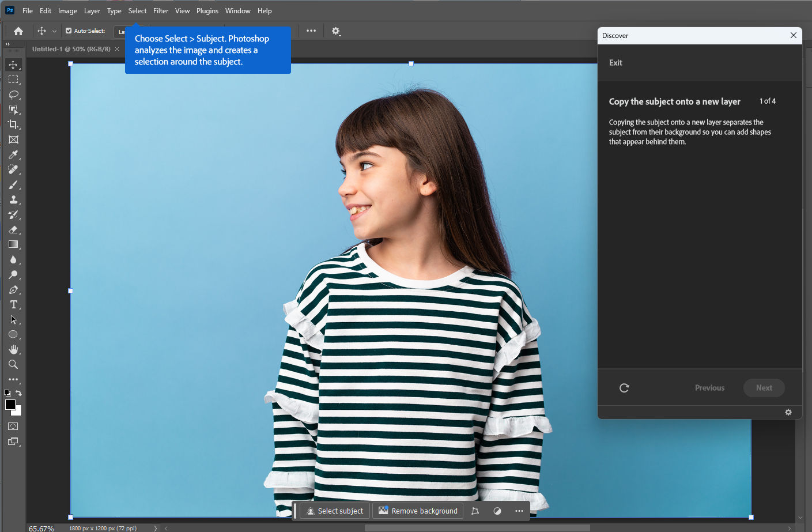Choose the Horizontal Type tool
Screen dimensions: 812x532
pyautogui.click(x=13, y=305)
